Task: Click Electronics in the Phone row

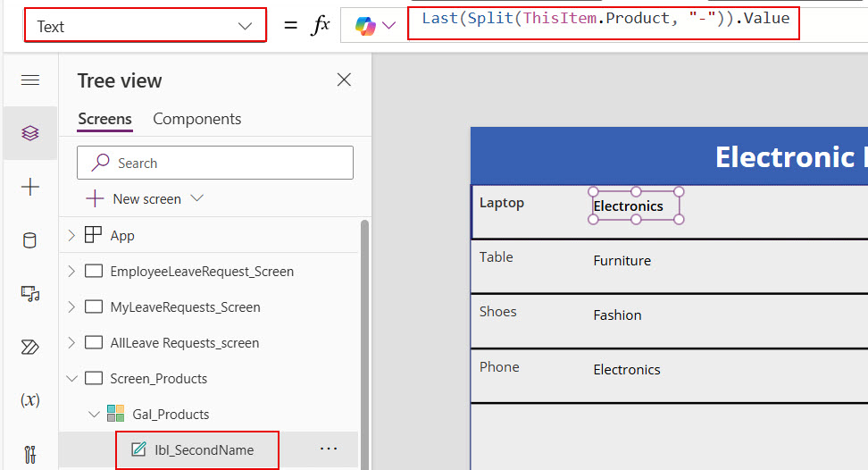Action: pos(627,370)
